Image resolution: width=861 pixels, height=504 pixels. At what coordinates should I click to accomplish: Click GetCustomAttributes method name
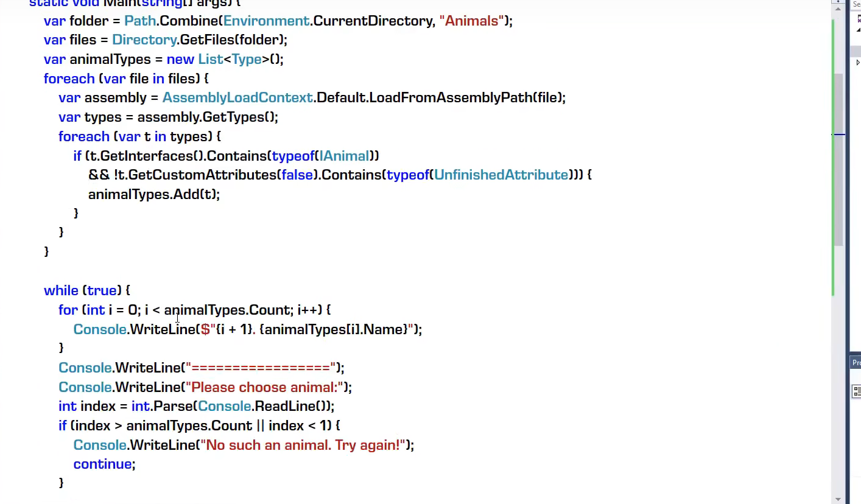202,175
